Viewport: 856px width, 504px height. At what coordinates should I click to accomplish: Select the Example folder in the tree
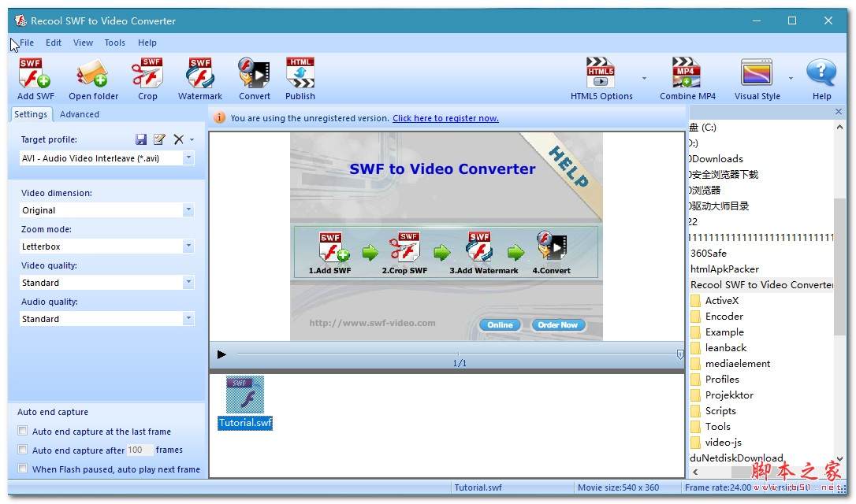(724, 332)
